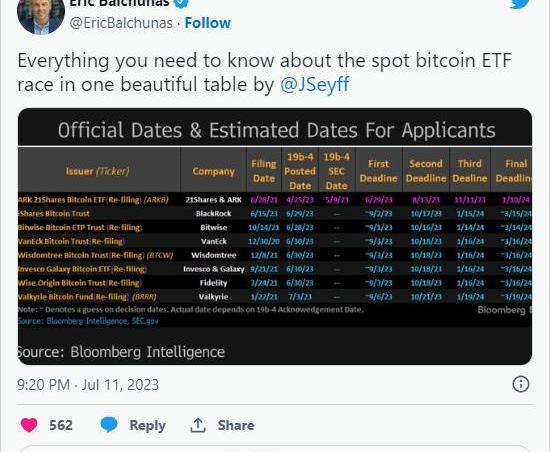Click the Source: Bloomberg Intelligence caption
Screen dimensions: 551x452
click(x=121, y=352)
